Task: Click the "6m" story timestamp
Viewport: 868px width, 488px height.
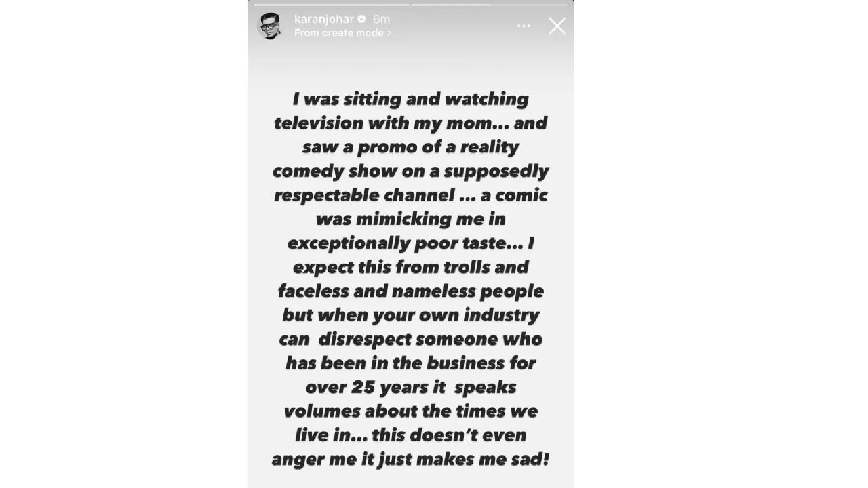Action: (x=381, y=20)
